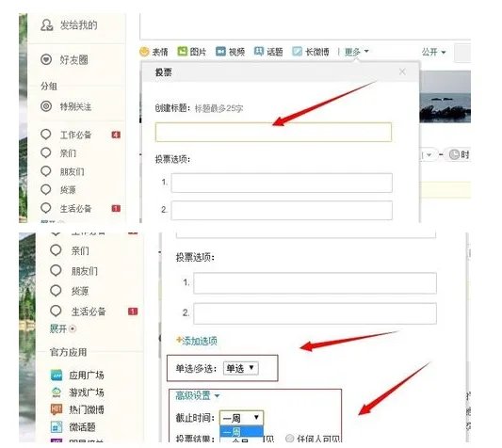Click option 2 field above 添加选项
Viewport: 502px width, 448px height.
(315, 313)
